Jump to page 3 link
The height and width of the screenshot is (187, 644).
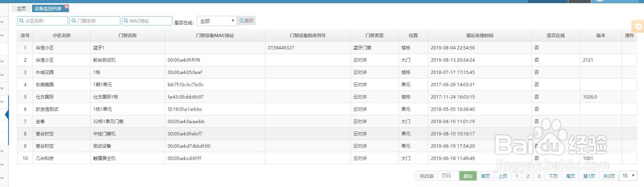[x=539, y=176]
